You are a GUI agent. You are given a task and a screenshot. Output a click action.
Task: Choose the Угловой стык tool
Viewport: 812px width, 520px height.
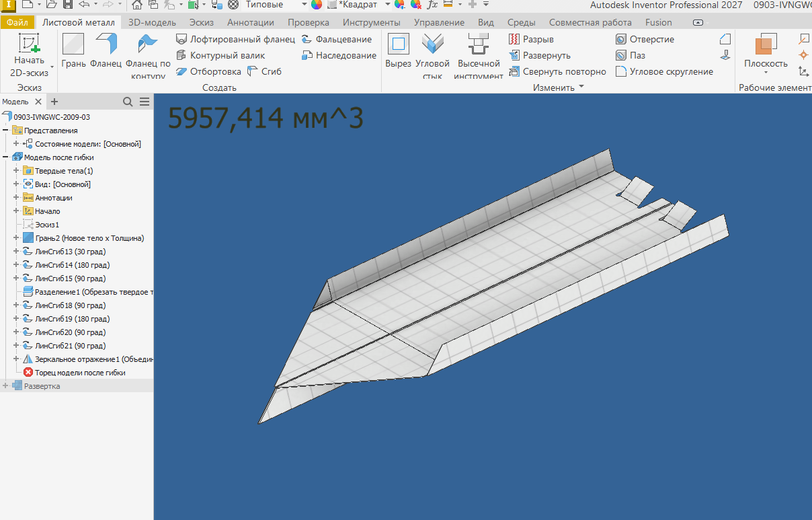[433, 57]
